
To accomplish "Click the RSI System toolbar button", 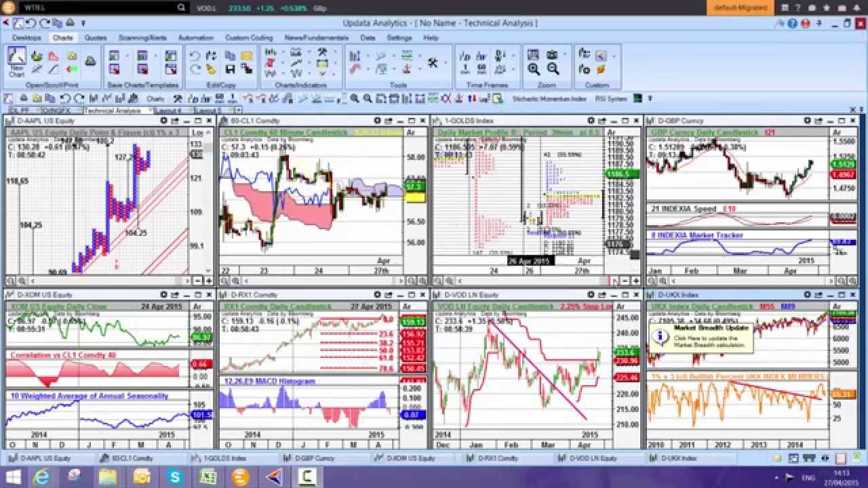I will click(x=611, y=99).
